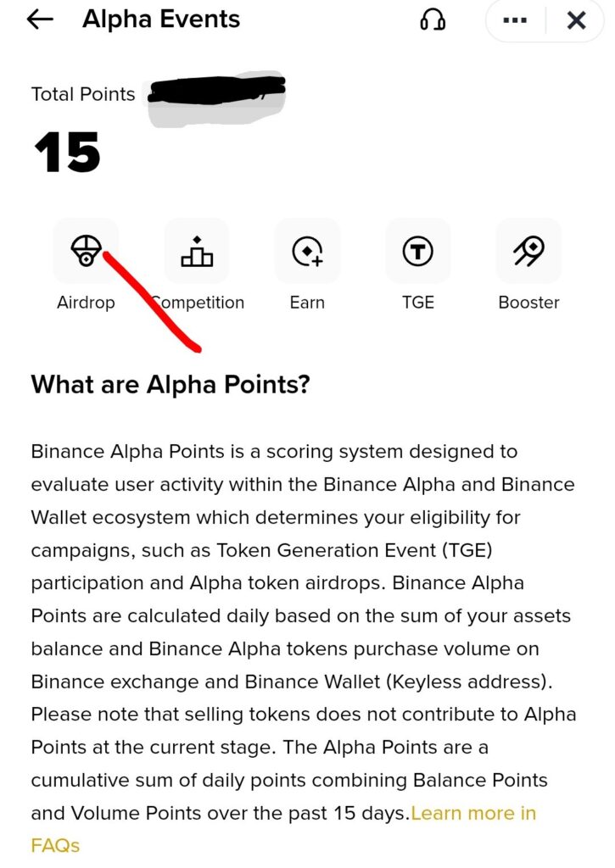Image resolution: width=615 pixels, height=868 pixels.
Task: Tap the Competition label text
Action: [197, 303]
